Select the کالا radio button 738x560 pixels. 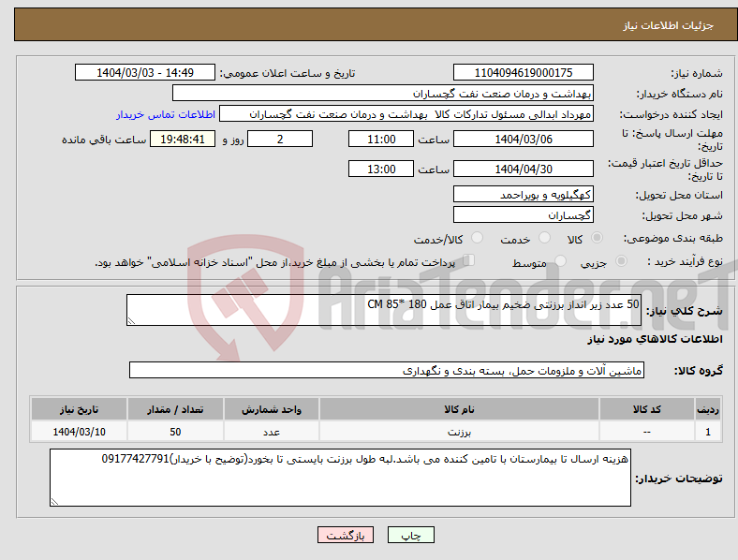(x=597, y=238)
